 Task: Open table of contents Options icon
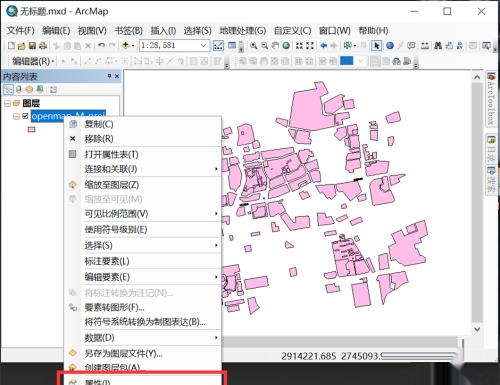[x=53, y=89]
